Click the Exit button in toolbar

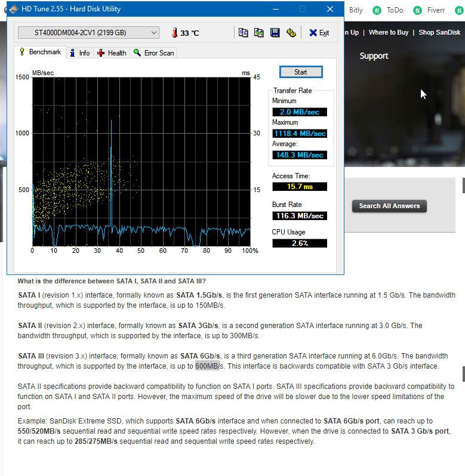point(319,33)
